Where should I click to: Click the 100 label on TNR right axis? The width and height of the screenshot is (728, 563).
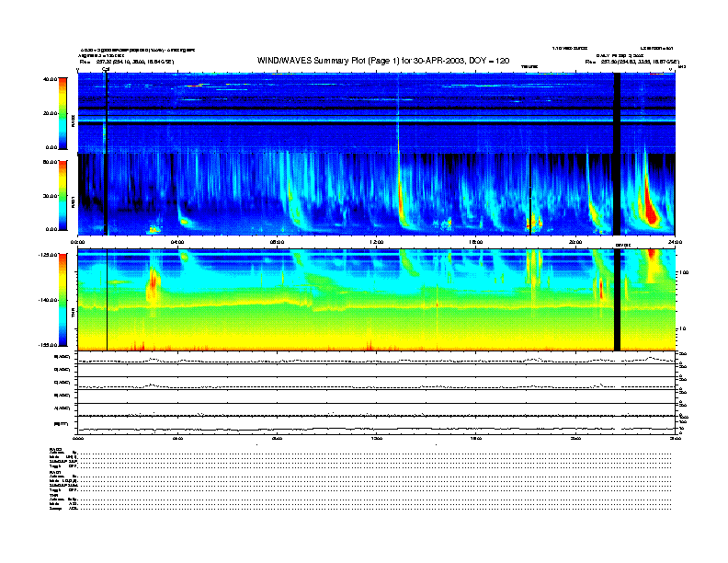click(x=683, y=272)
